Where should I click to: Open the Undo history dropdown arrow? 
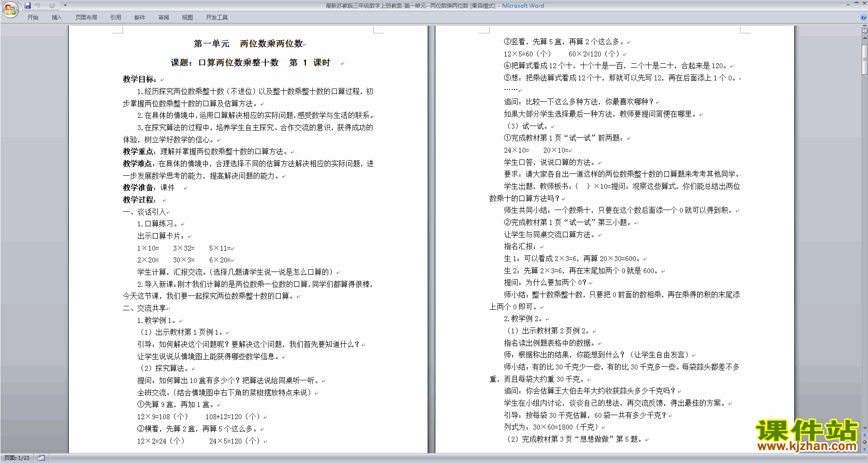pos(44,5)
